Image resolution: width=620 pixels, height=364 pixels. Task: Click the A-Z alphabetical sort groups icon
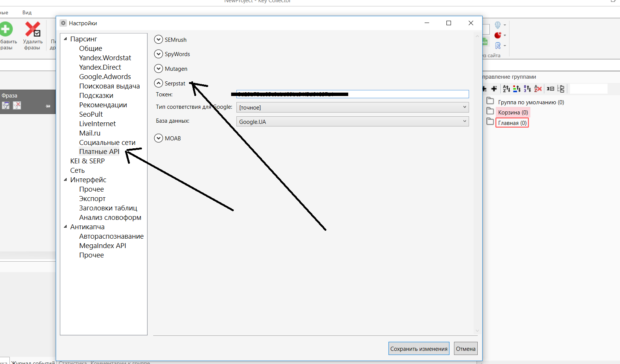506,89
